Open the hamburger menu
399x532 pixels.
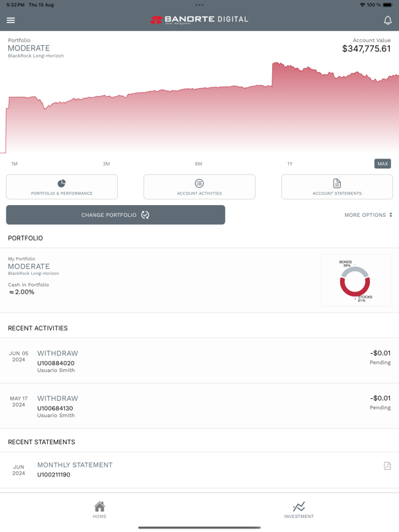[x=11, y=20]
